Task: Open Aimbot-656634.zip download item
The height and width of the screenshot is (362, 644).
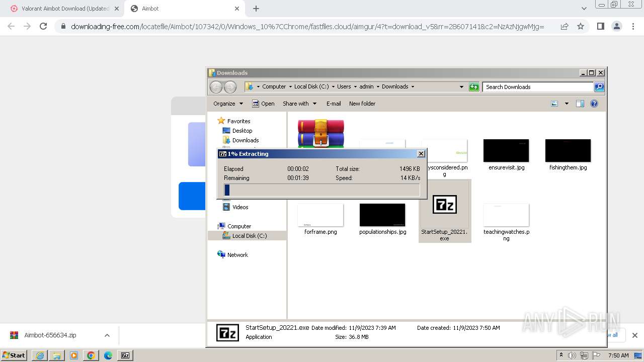Action: pyautogui.click(x=50, y=335)
